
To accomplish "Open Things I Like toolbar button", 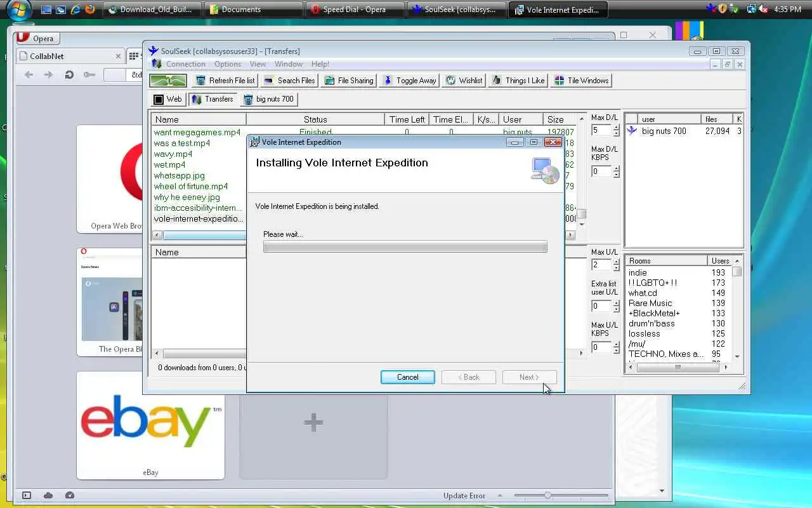I will pos(518,81).
